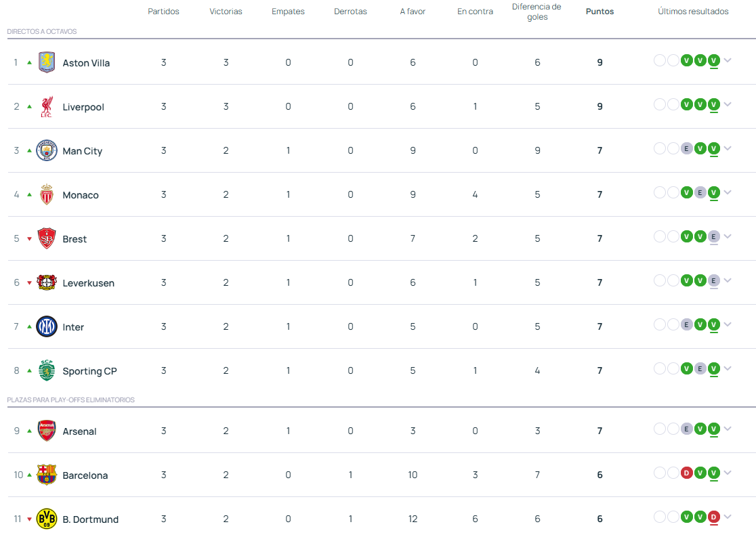Open the Aston Villa team link
Screen dimensions: 756x535
pyautogui.click(x=86, y=63)
